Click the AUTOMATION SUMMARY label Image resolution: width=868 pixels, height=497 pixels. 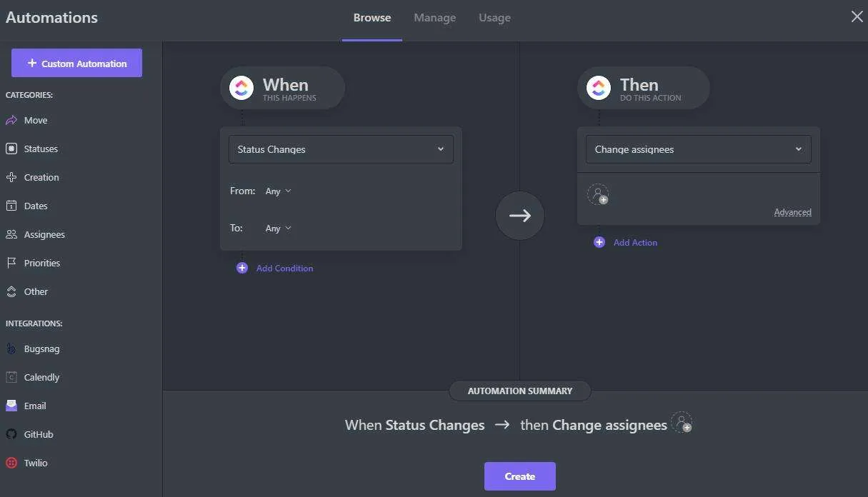pyautogui.click(x=520, y=391)
